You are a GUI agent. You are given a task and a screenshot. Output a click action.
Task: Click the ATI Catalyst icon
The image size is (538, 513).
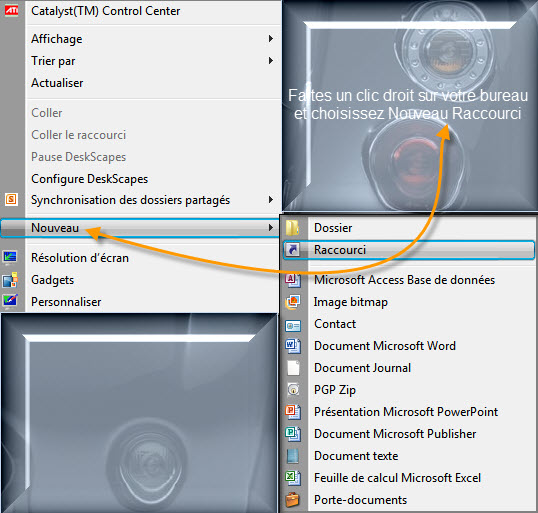(11, 10)
